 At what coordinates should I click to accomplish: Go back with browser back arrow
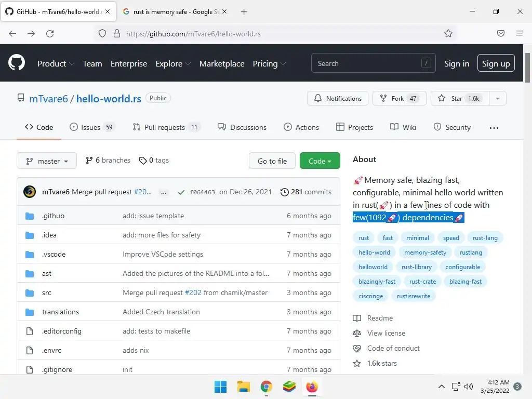point(12,34)
